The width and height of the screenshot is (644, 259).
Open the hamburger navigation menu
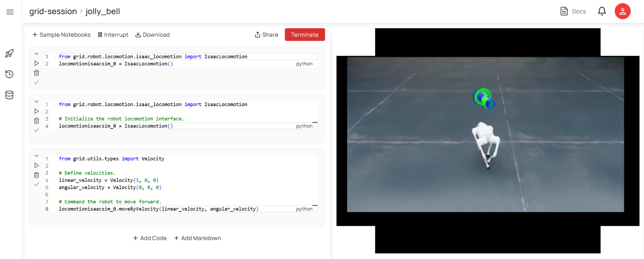point(10,12)
